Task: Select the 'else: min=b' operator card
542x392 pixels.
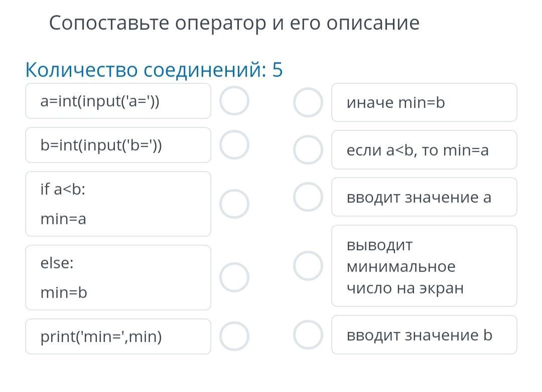Action: (x=118, y=278)
